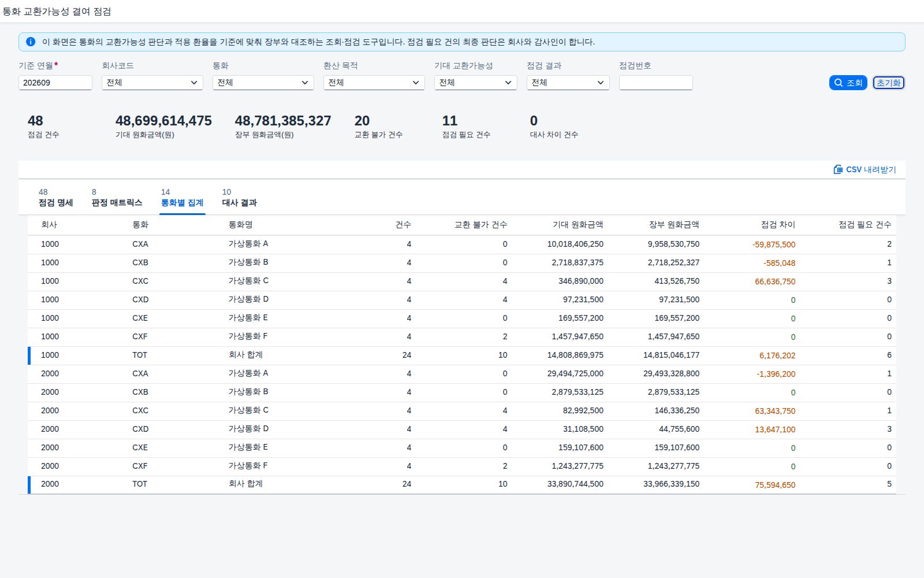Click 29,494,725,000 expected amount cell

(x=575, y=373)
